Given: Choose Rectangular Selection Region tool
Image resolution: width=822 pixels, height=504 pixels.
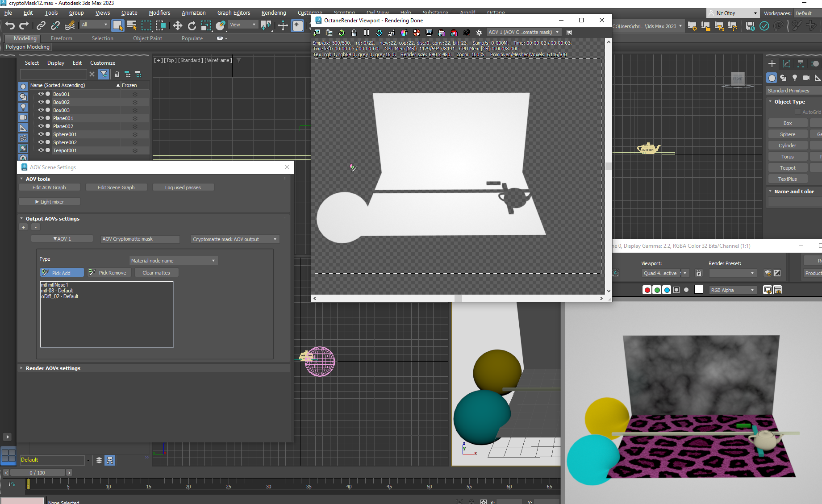Looking at the screenshot, I should tap(146, 25).
